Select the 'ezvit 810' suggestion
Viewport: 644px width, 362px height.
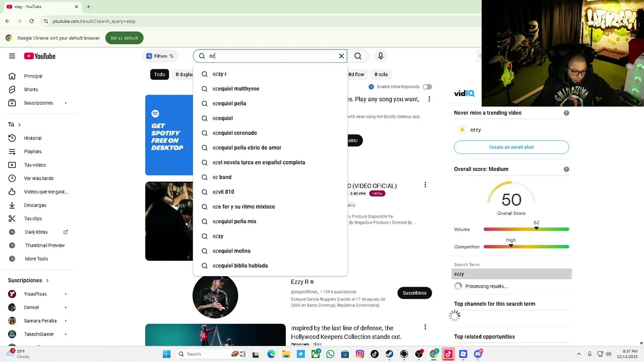point(270,192)
